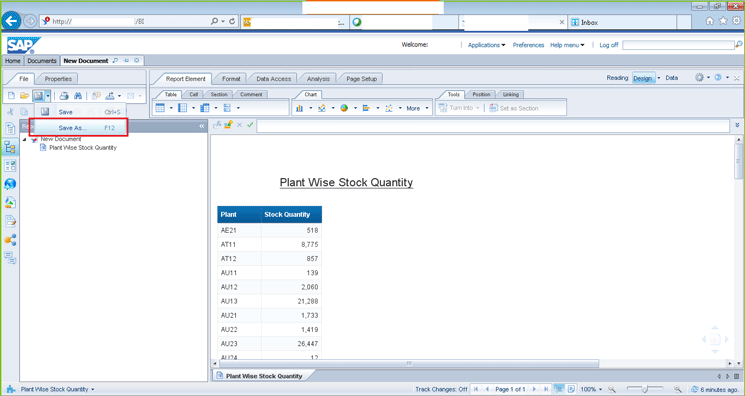Open the Document Structure and Filters side icon

click(x=10, y=221)
